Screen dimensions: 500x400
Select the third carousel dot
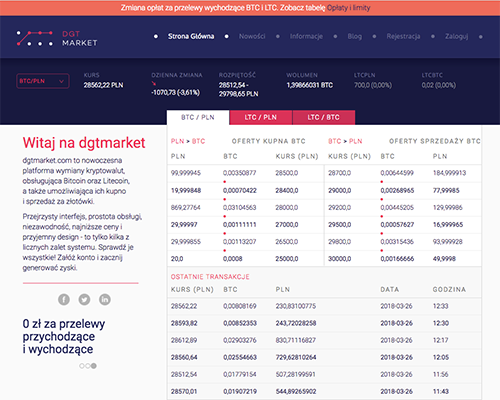point(94,366)
